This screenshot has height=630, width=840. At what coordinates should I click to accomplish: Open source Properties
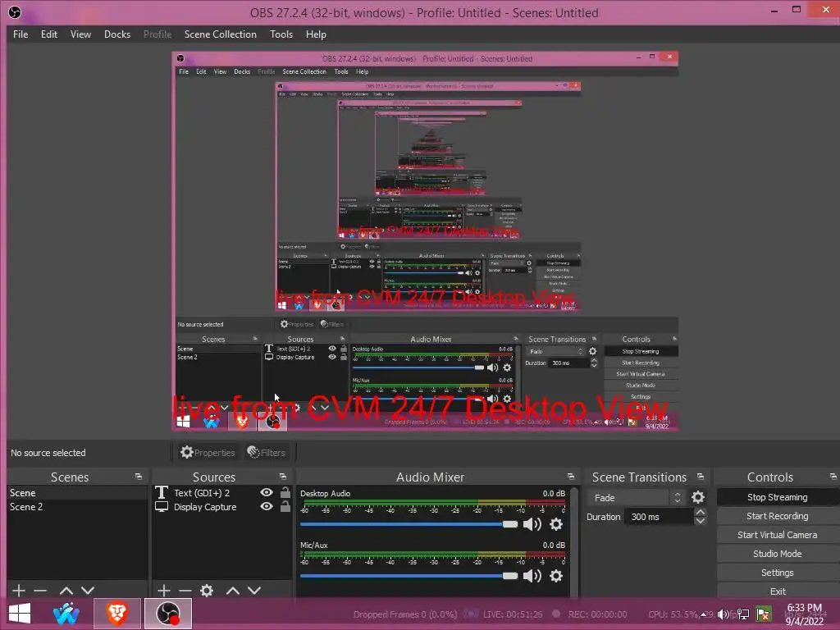coord(208,453)
